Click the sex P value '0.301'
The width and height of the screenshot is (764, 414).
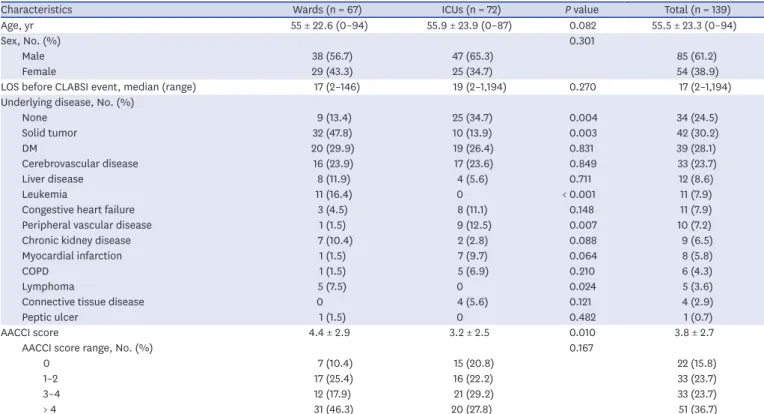pyautogui.click(x=582, y=41)
